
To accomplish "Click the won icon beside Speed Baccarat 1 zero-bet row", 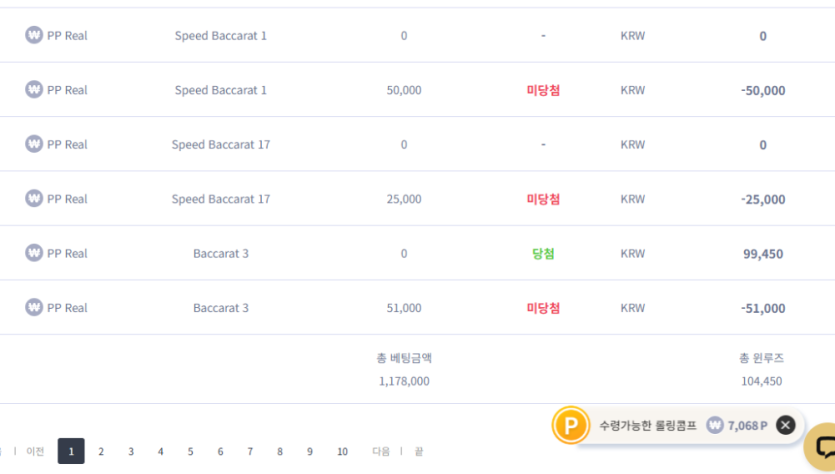I will click(x=34, y=35).
